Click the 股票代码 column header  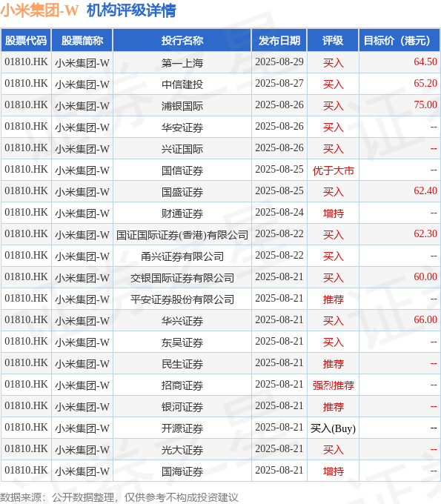26,41
